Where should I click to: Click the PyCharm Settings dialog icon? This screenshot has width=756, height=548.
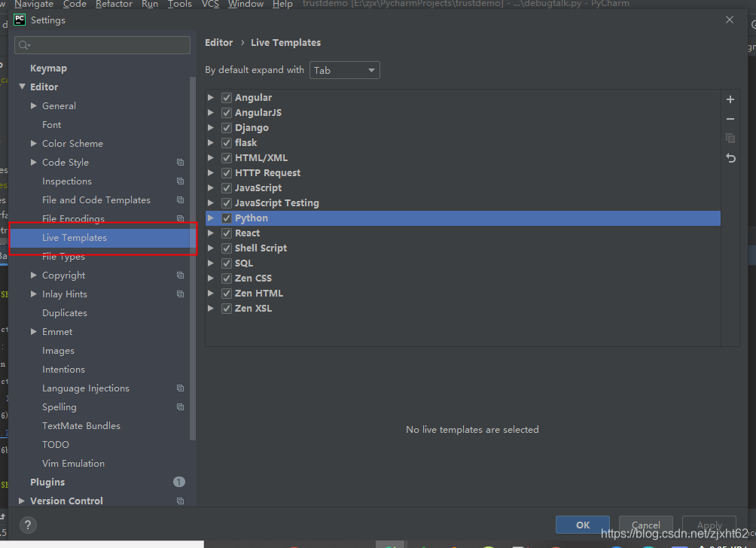[18, 20]
